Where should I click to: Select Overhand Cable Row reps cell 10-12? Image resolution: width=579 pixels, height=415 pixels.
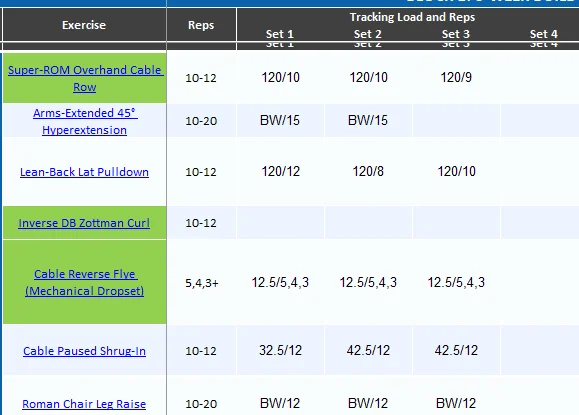click(201, 78)
